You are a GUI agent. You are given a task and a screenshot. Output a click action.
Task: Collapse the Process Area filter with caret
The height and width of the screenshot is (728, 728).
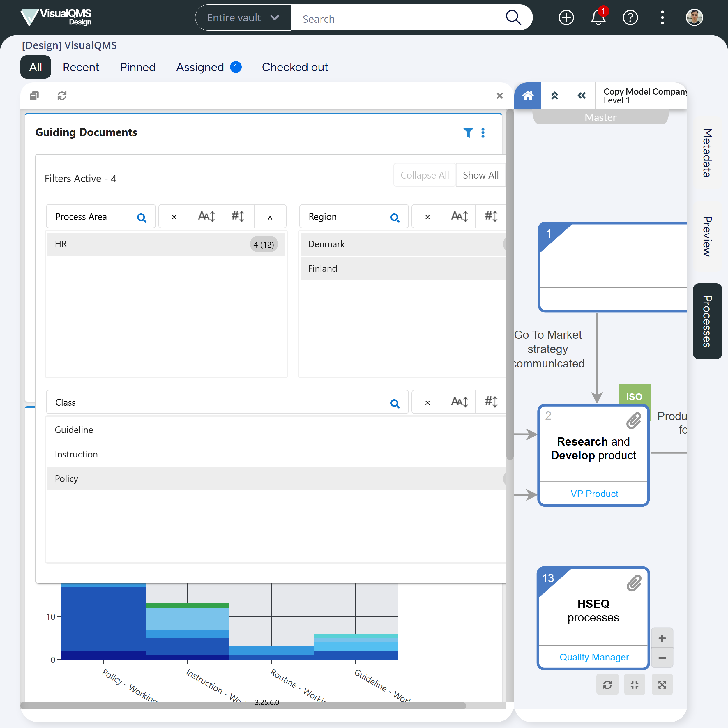click(270, 217)
